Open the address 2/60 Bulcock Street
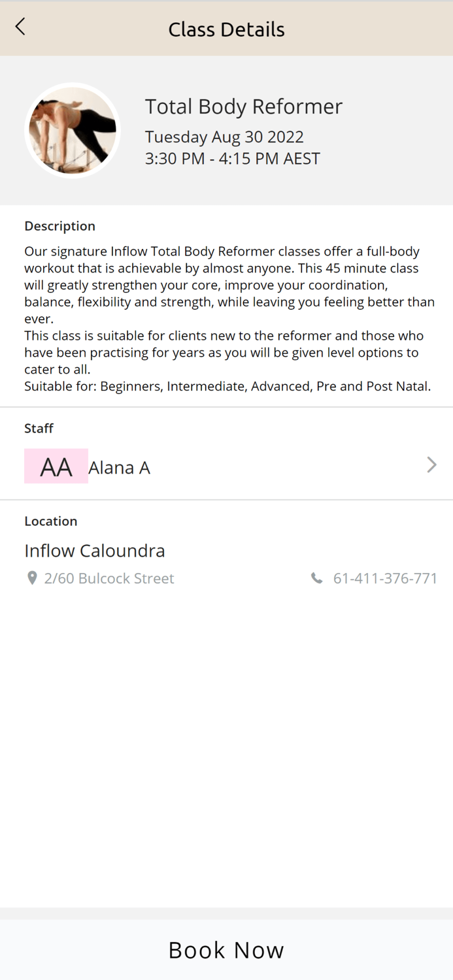The width and height of the screenshot is (453, 980). point(109,578)
